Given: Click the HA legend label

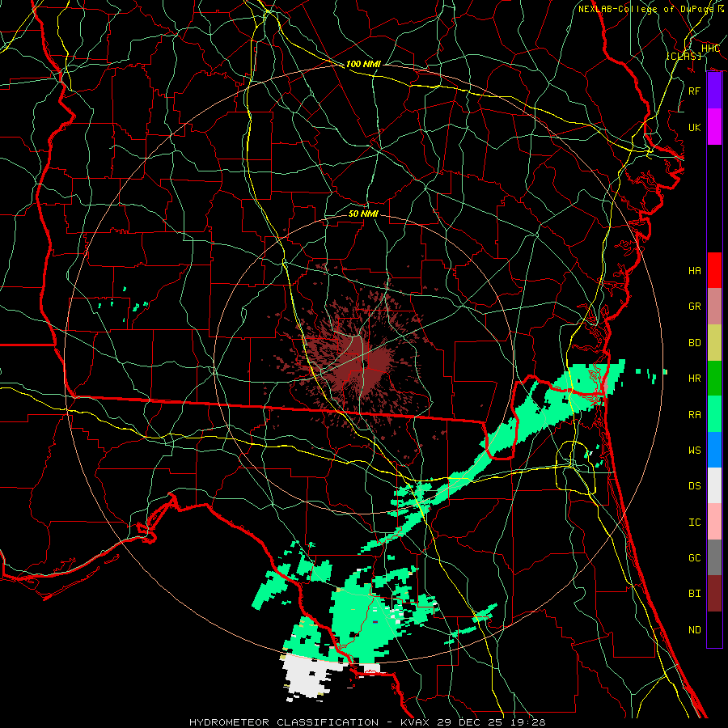Looking at the screenshot, I should 694,271.
